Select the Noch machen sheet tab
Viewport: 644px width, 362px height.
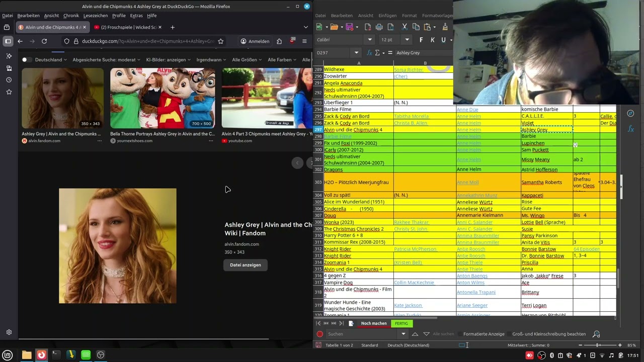pos(374,323)
